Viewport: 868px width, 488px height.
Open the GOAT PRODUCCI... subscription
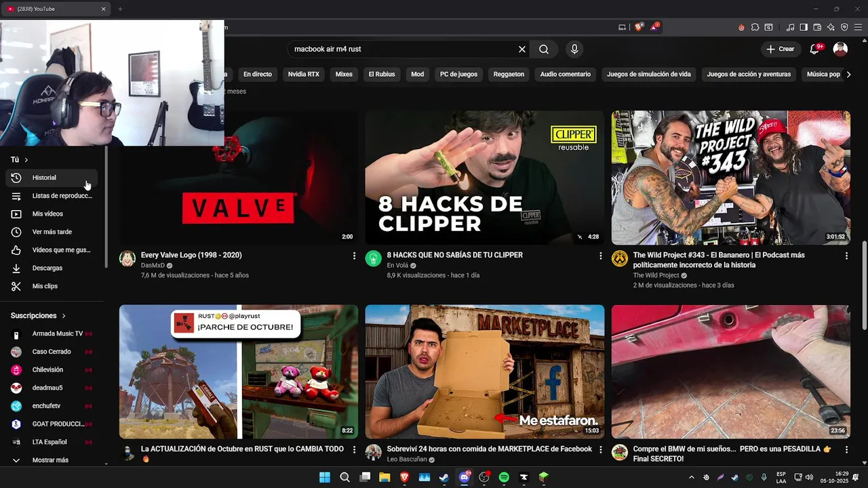pyautogui.click(x=52, y=424)
